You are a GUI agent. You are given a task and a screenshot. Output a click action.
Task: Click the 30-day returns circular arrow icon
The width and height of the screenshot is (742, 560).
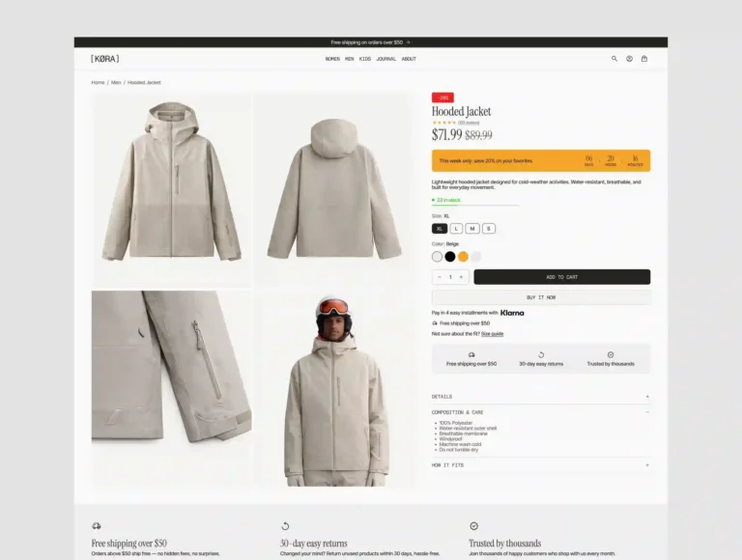[x=541, y=354]
